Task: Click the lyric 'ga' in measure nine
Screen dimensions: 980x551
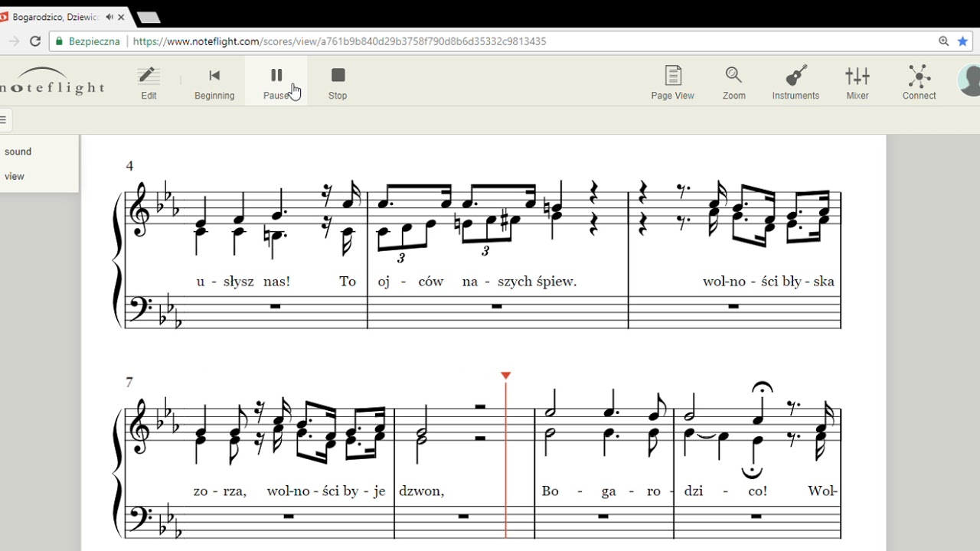Action: (609, 491)
